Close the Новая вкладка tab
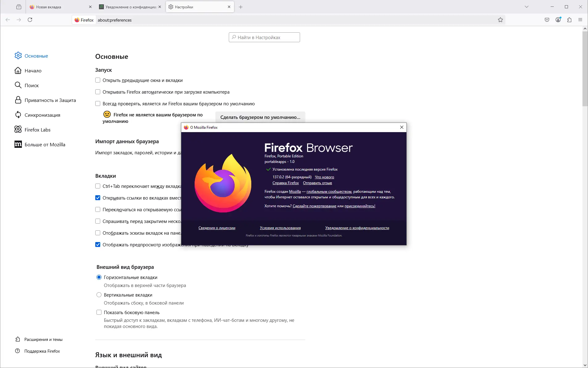 coord(90,7)
